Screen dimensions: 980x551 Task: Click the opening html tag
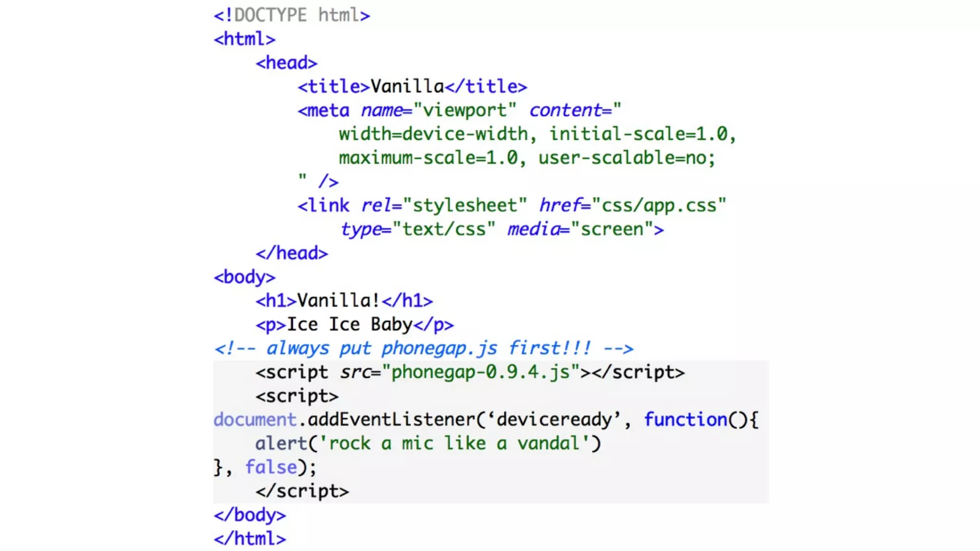pos(245,39)
